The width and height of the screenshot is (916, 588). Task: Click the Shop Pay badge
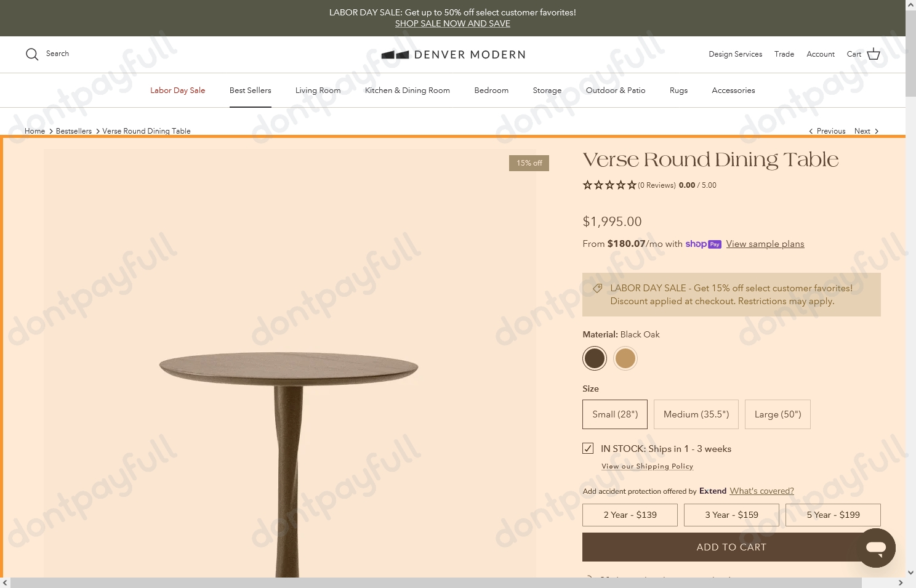703,244
